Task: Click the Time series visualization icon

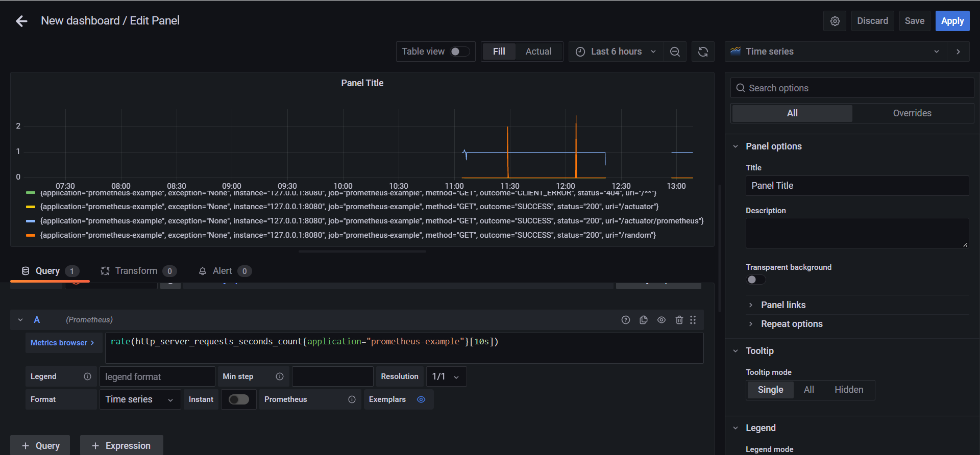Action: [736, 51]
